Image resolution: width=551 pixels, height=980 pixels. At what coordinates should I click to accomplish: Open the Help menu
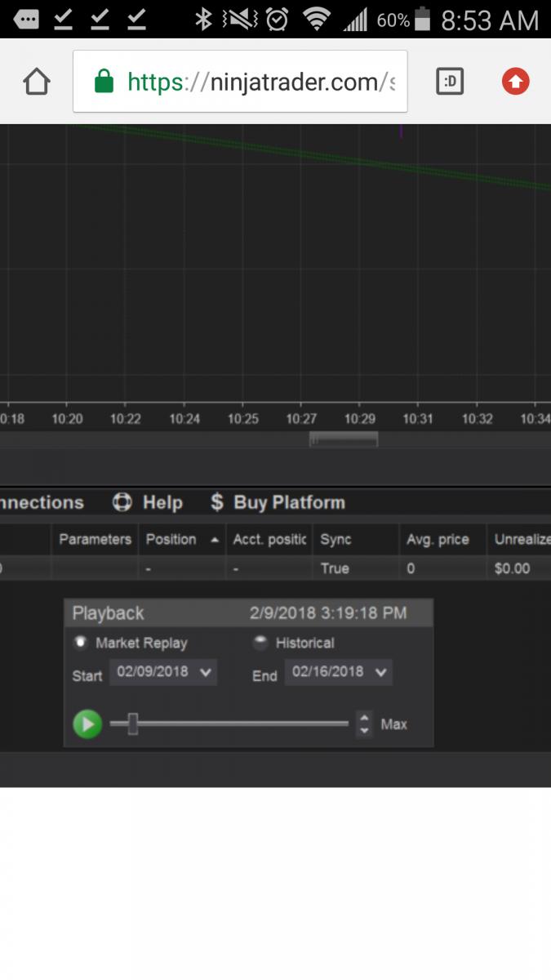(x=162, y=502)
